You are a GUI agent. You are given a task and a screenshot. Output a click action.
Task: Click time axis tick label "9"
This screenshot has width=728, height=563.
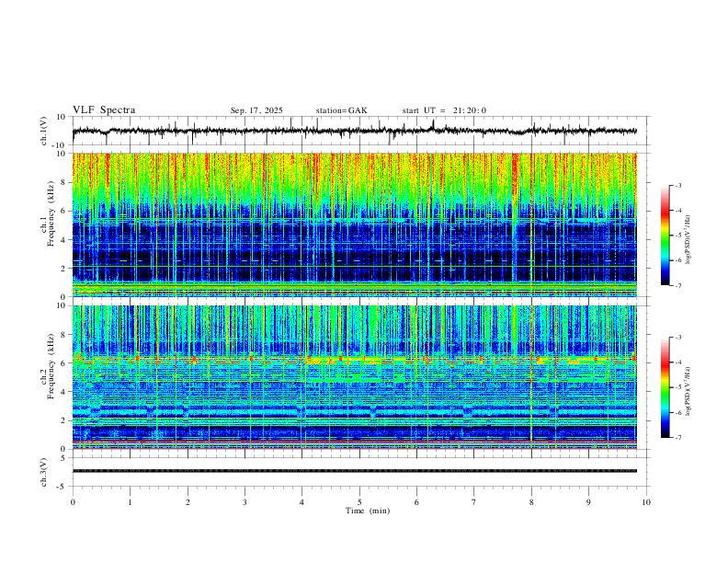[588, 502]
